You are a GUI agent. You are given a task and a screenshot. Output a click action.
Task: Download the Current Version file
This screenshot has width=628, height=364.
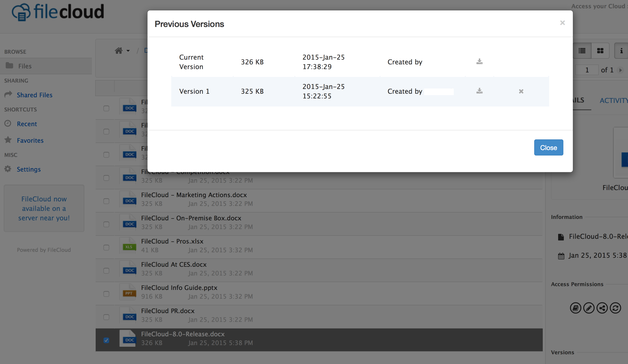pyautogui.click(x=480, y=62)
